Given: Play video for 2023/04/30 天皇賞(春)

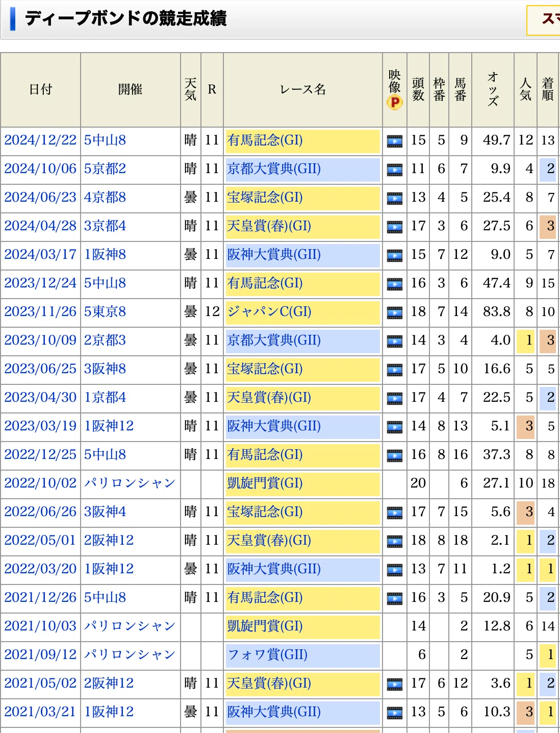Looking at the screenshot, I should pyautogui.click(x=394, y=398).
